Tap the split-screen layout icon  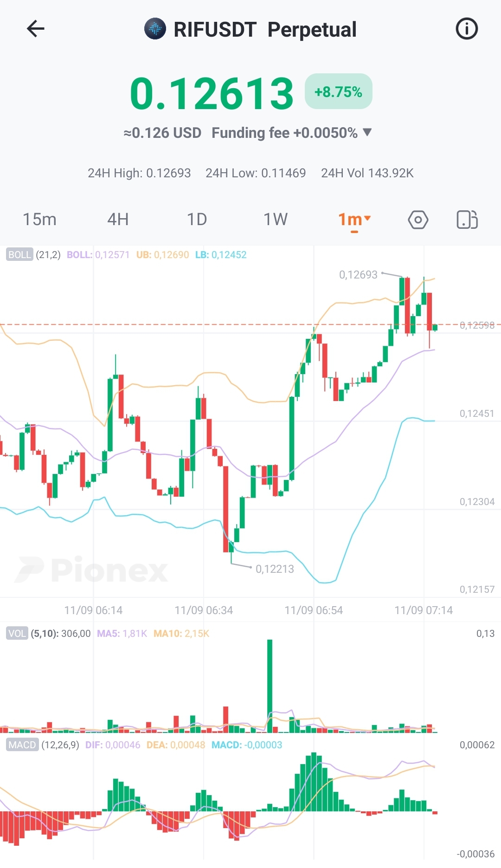click(467, 220)
